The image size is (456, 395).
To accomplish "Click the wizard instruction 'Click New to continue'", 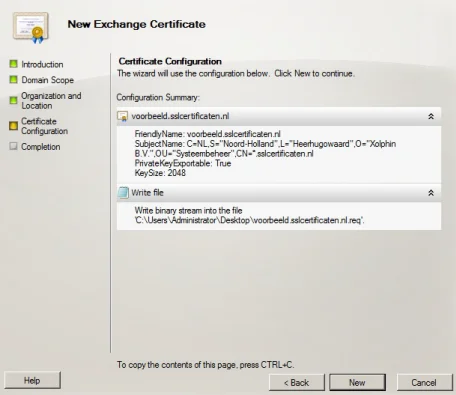I will pos(314,73).
